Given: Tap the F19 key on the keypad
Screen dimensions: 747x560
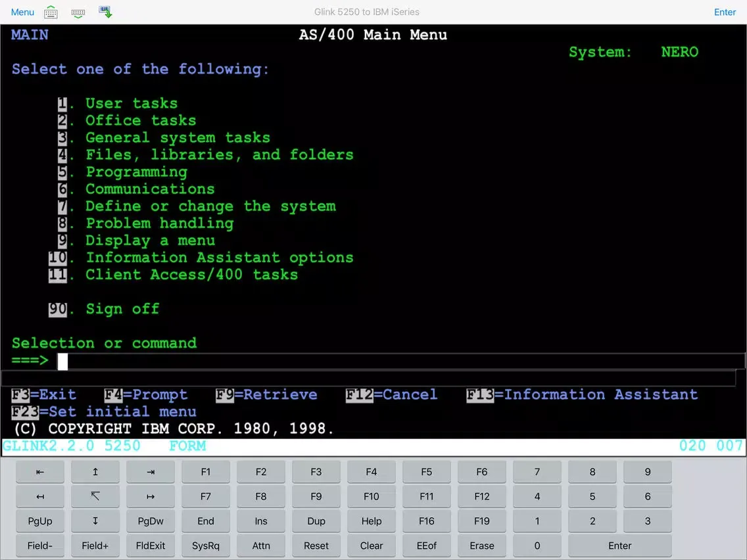Looking at the screenshot, I should [x=482, y=521].
